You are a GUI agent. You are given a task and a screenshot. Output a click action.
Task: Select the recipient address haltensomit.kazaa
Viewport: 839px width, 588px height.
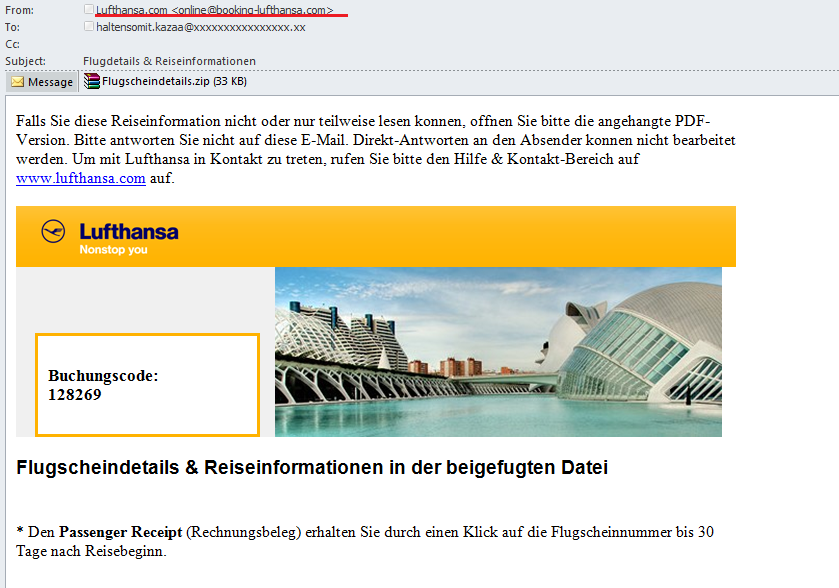click(201, 27)
